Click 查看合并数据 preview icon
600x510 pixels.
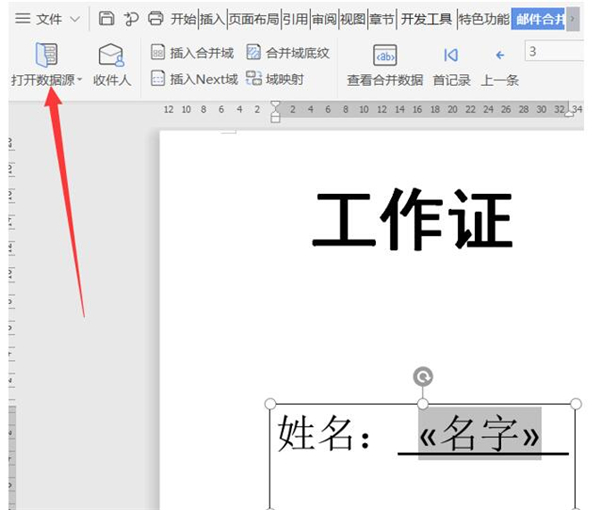pyautogui.click(x=384, y=55)
